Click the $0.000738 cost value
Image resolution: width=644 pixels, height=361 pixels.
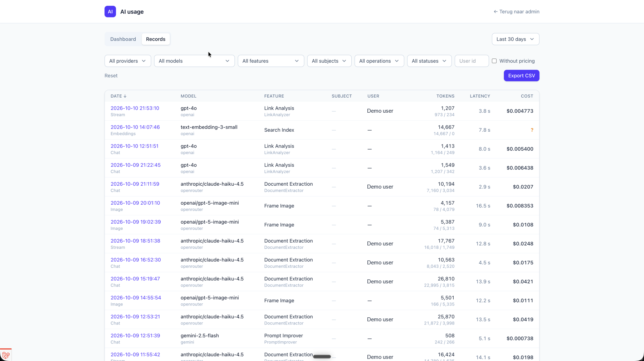[x=520, y=338]
